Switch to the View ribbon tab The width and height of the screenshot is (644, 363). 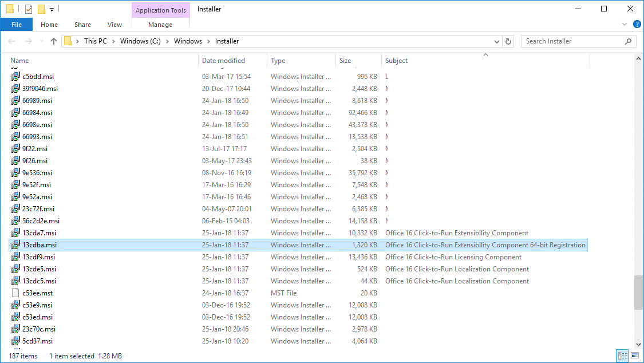[114, 25]
